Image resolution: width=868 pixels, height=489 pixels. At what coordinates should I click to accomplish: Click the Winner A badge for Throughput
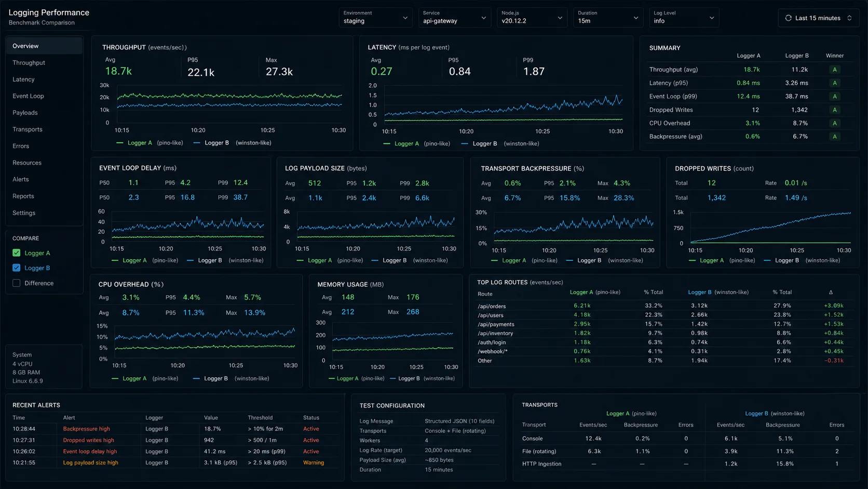coord(835,69)
